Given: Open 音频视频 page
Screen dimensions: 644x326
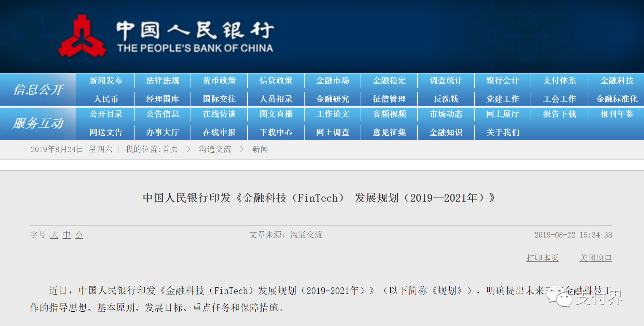Looking at the screenshot, I should pyautogui.click(x=389, y=114).
